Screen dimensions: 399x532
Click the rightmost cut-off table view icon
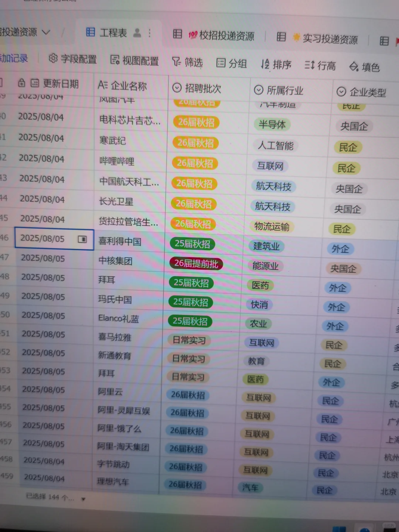(x=384, y=41)
